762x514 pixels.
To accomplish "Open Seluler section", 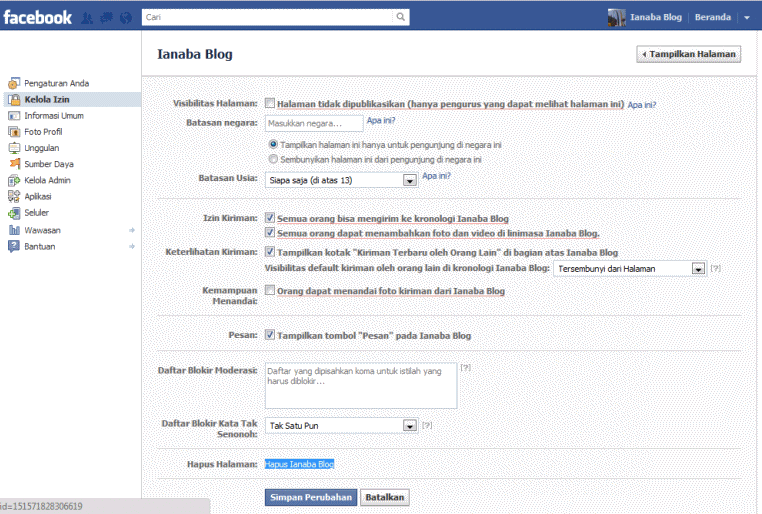I will (x=36, y=213).
